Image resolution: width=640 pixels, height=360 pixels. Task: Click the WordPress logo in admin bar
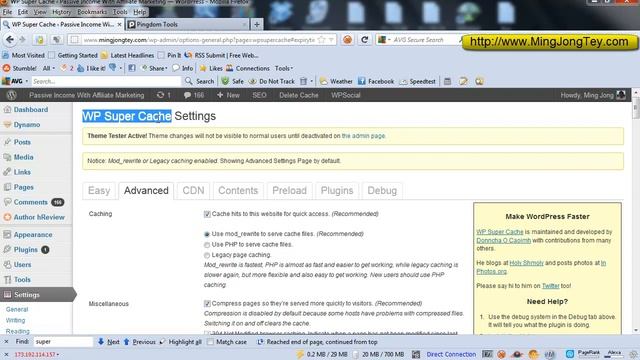pos(11,95)
